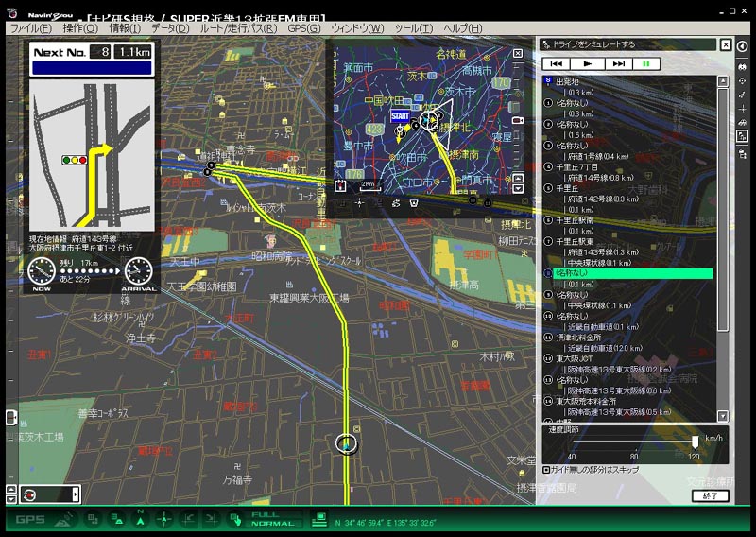This screenshot has width=756, height=537.
Task: Click the bottom data-transfer icon in the right sidebar
Action: click(743, 154)
